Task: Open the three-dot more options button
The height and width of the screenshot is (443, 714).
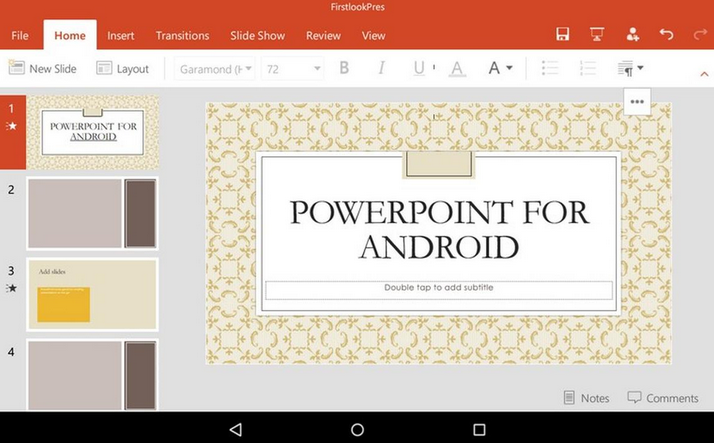Action: pos(637,102)
